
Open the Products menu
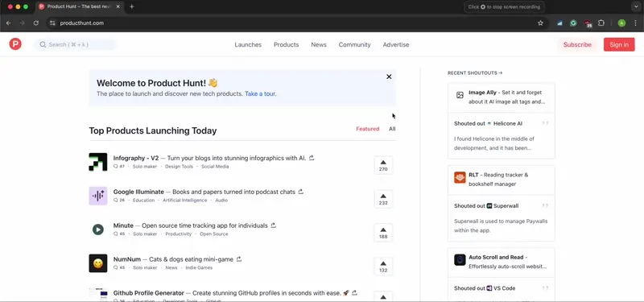pos(287,44)
